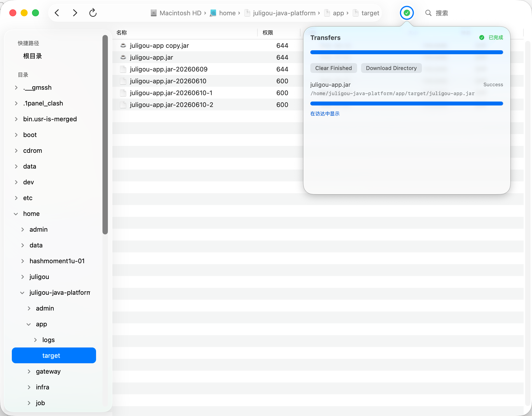
Task: Select data folder under home
Action: (x=36, y=245)
